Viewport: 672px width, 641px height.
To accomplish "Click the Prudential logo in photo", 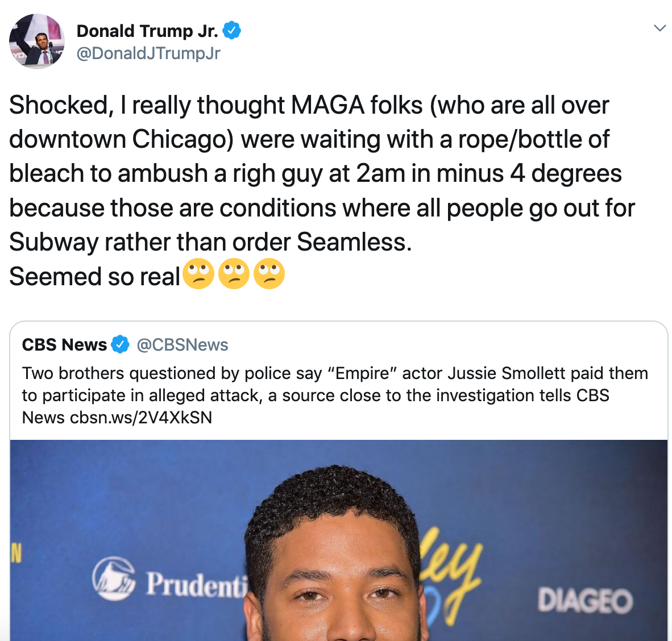I will (x=170, y=580).
